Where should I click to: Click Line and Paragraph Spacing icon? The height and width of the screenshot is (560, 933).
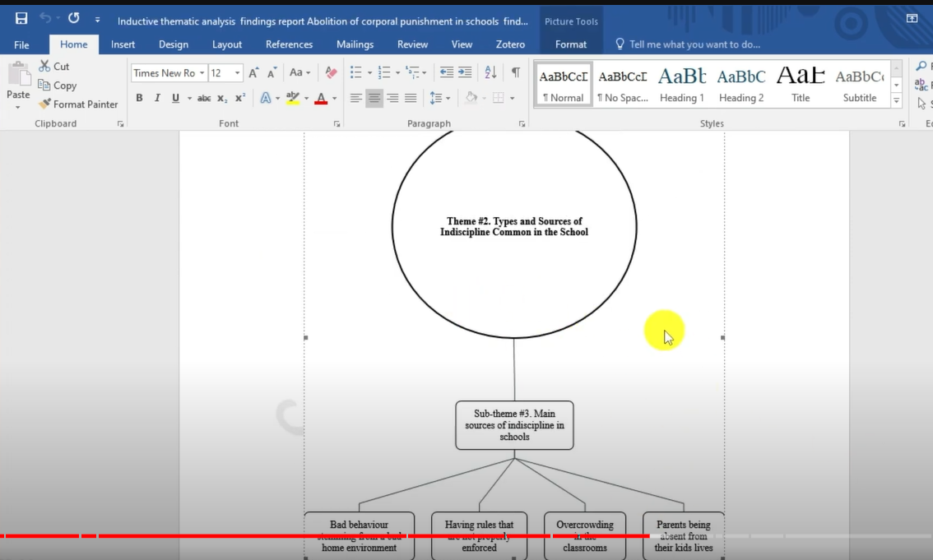pos(436,98)
